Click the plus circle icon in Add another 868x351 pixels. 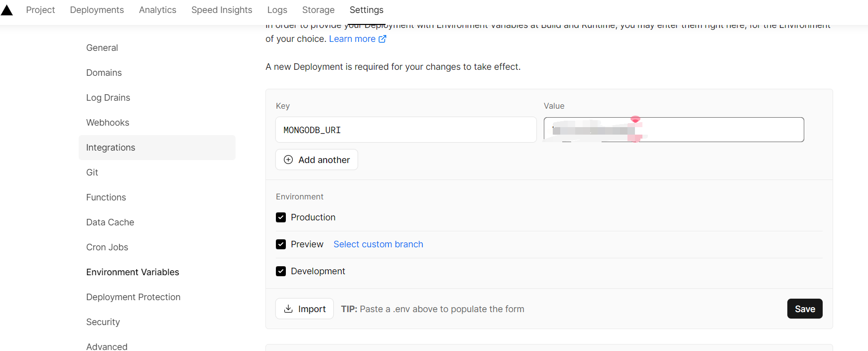click(x=288, y=160)
